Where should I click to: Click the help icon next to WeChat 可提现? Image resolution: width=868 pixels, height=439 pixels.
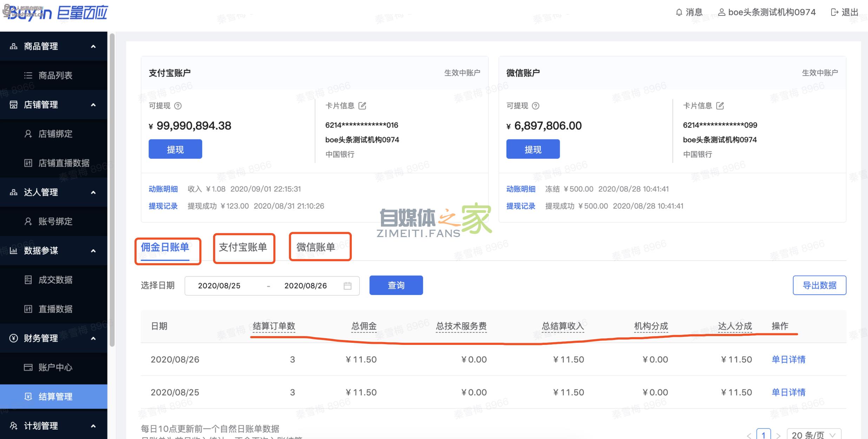pyautogui.click(x=535, y=106)
